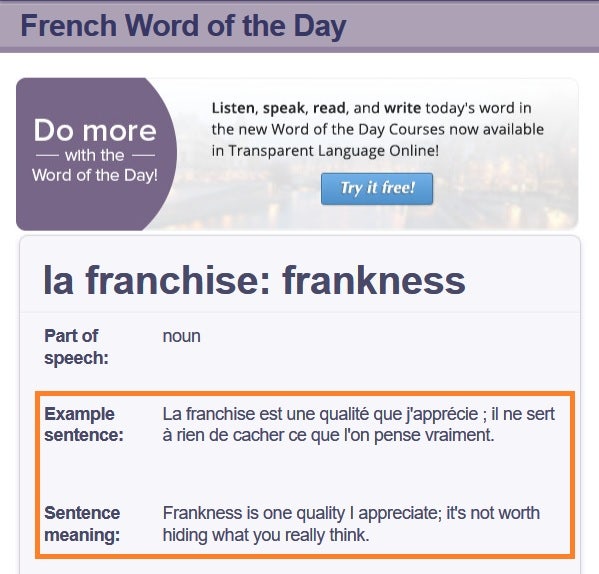Viewport: 599px width, 574px height.
Task: Click the Word of the Day! badge text
Action: coord(95,175)
